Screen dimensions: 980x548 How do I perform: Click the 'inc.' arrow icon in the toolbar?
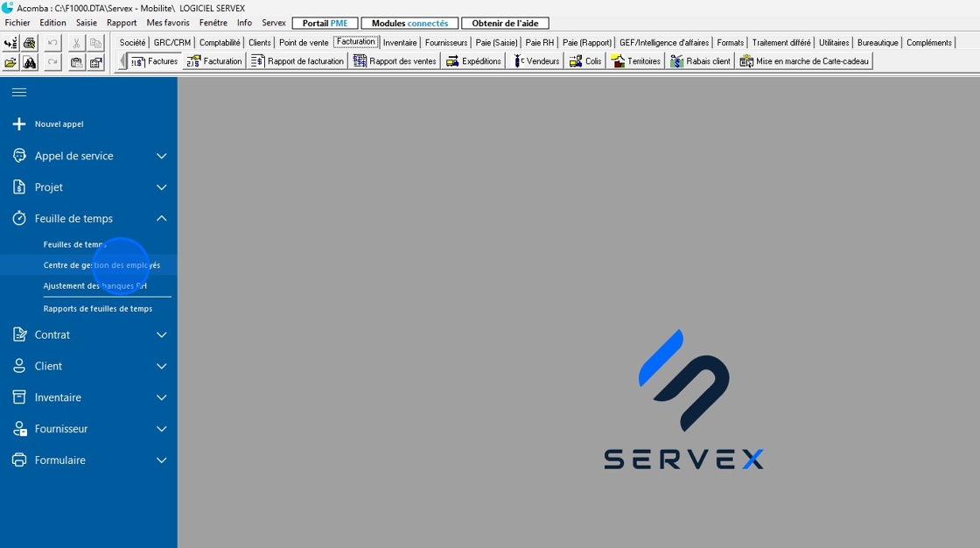(x=10, y=43)
